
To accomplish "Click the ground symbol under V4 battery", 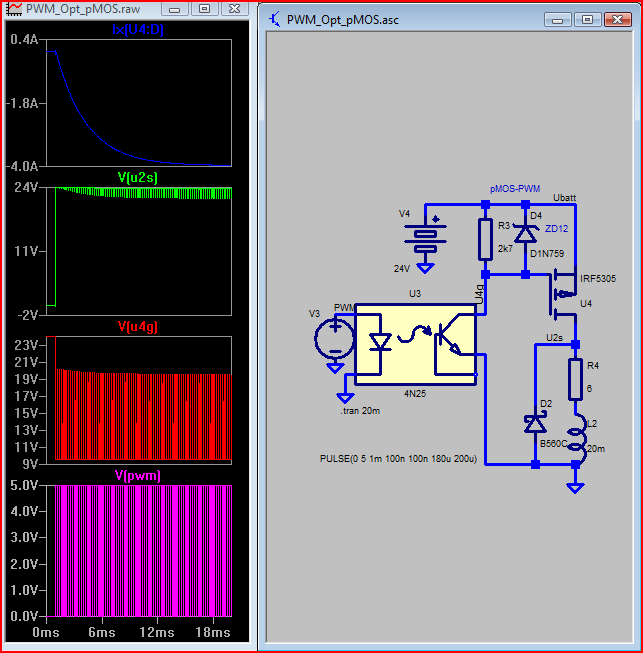I will pos(425,268).
